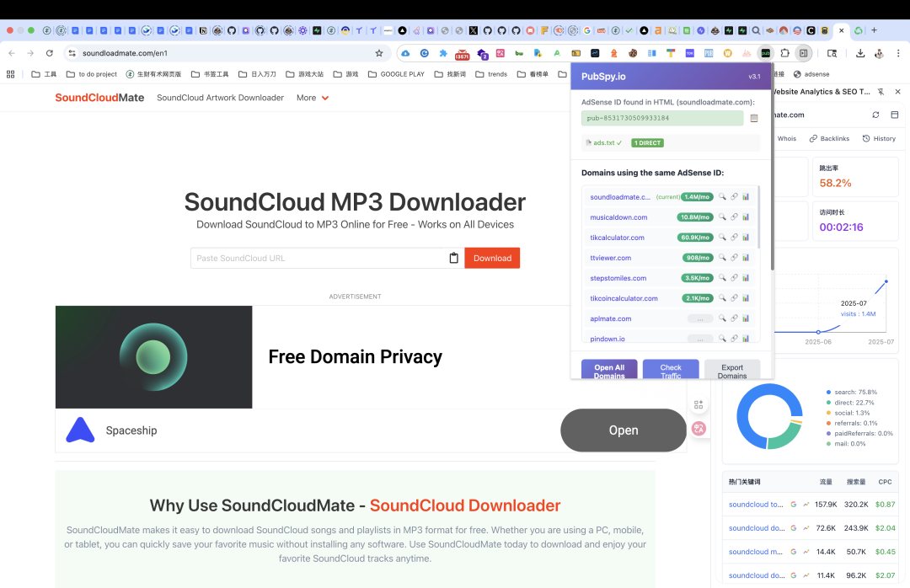Click the red Download button
Viewport: 910px width, 588px height.
click(492, 258)
